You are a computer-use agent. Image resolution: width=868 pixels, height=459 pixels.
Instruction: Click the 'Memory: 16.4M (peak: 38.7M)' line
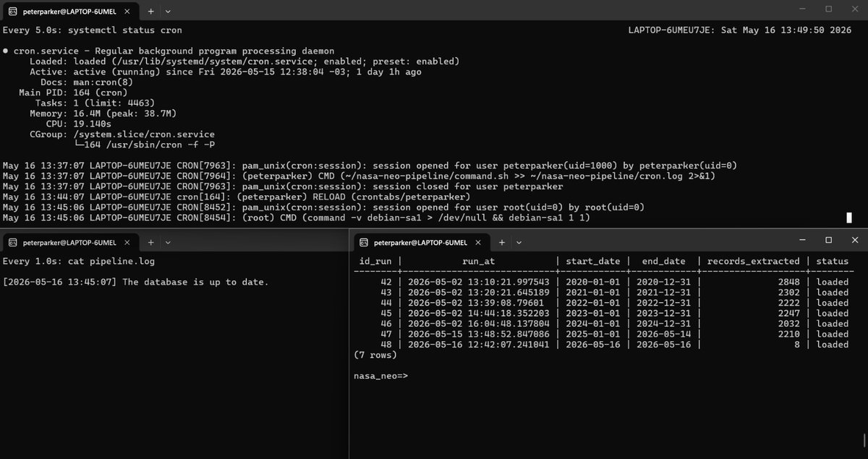coord(103,113)
